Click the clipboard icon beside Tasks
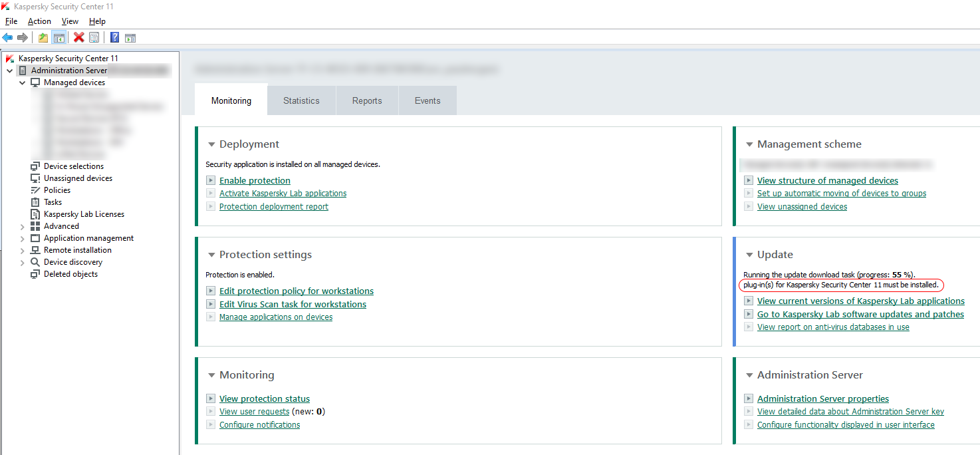Image resolution: width=980 pixels, height=455 pixels. coord(35,202)
